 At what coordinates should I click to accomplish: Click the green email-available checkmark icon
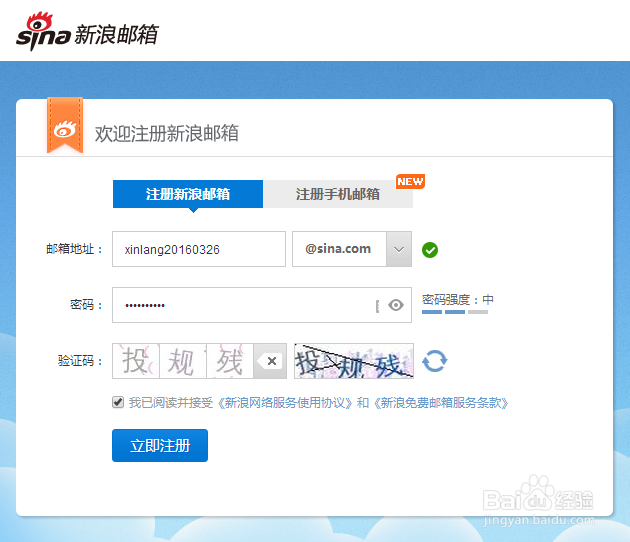point(430,250)
